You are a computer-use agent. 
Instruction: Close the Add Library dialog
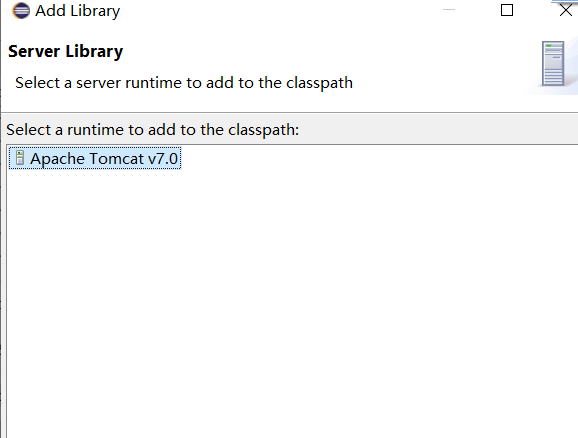pos(566,10)
